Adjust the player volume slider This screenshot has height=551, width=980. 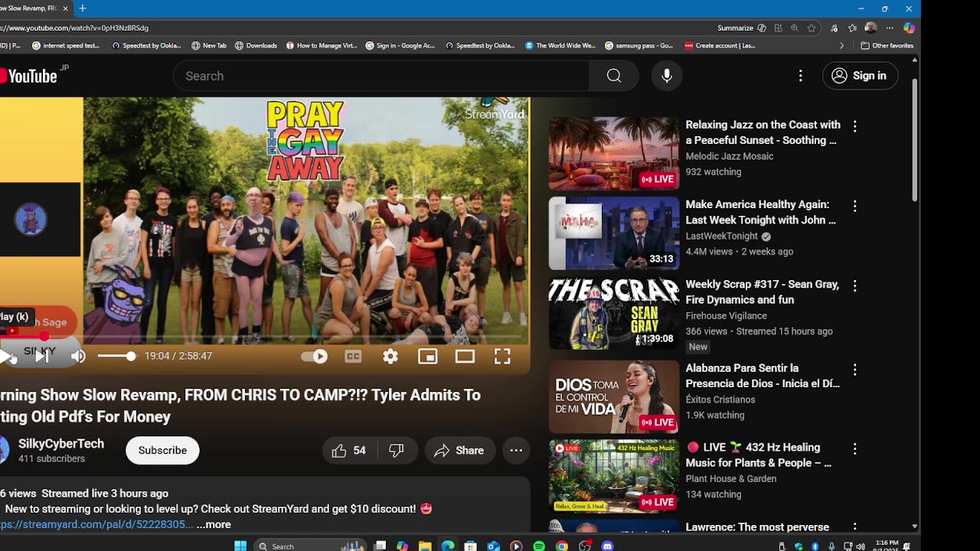pos(116,356)
